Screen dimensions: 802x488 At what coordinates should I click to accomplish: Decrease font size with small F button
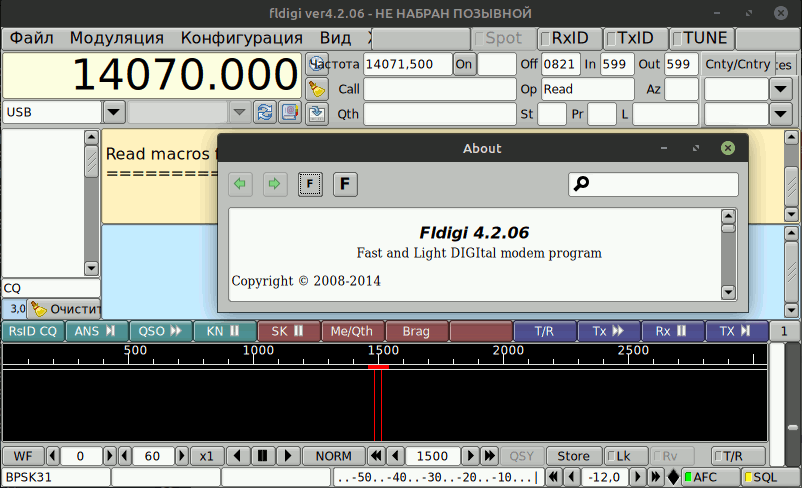(310, 184)
